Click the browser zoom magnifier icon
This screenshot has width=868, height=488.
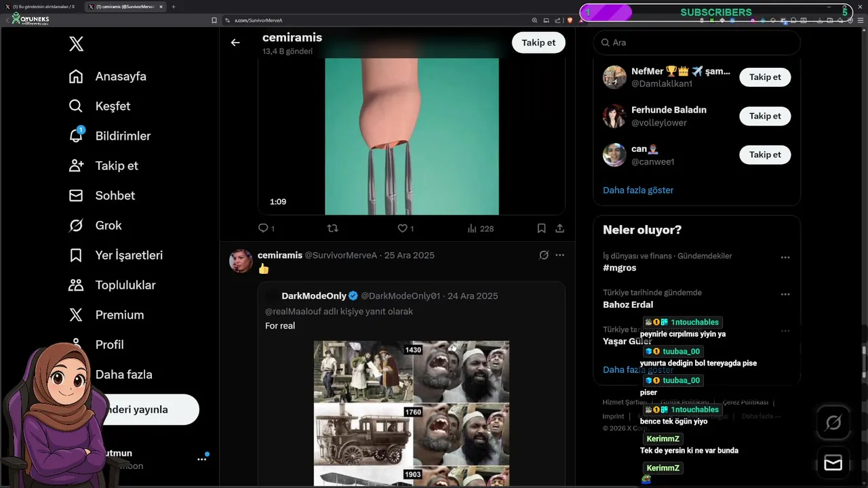(x=534, y=20)
